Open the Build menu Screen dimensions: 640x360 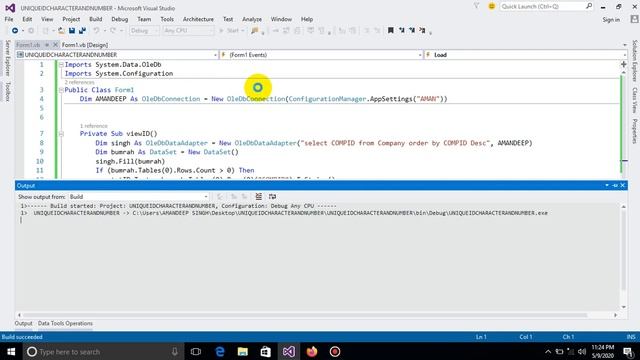point(96,19)
